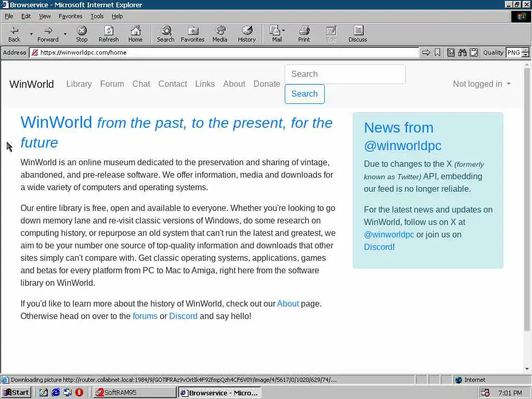
Task: Follow the @winworldpc link in news text
Action: pyautogui.click(x=389, y=234)
